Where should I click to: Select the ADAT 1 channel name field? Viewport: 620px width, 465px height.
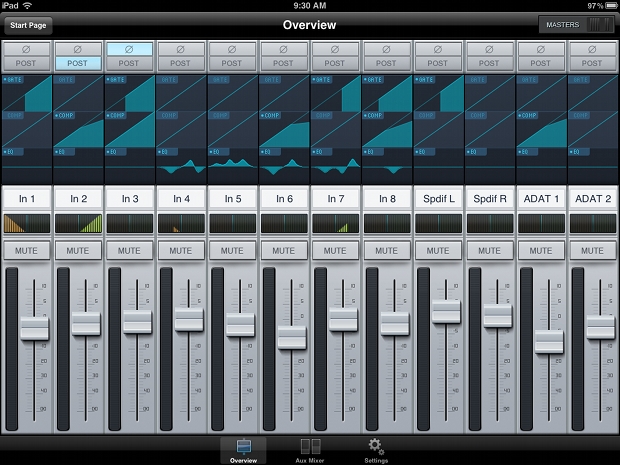541,198
